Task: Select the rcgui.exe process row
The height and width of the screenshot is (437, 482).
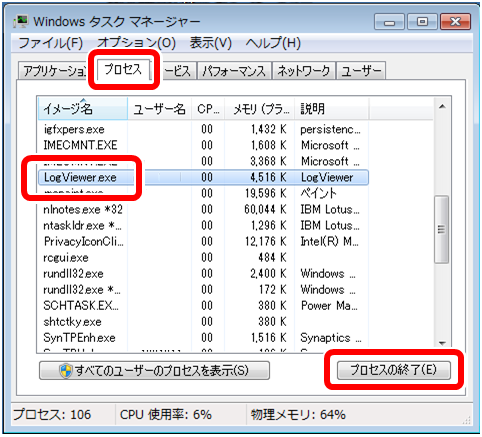Action: (x=203, y=257)
